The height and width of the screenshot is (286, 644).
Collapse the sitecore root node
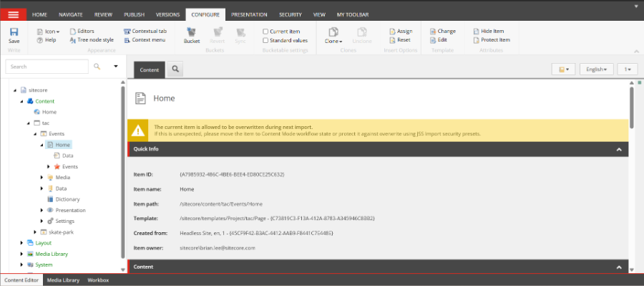pos(15,90)
